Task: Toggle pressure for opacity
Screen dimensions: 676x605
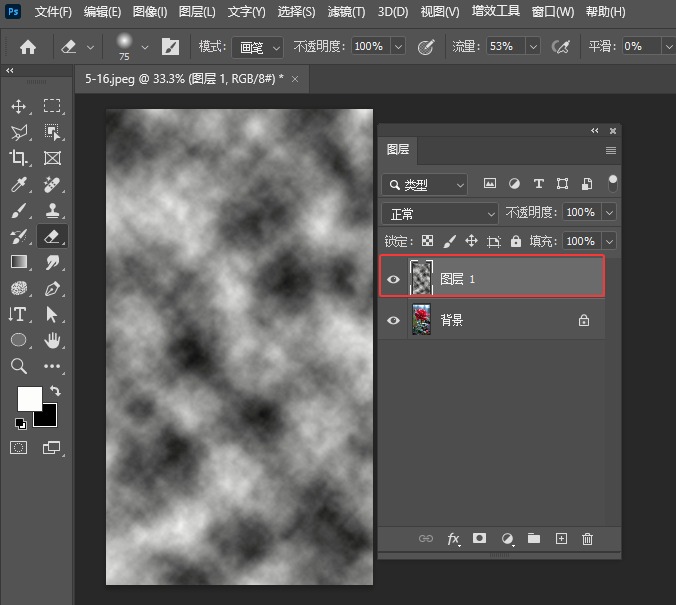Action: (426, 47)
